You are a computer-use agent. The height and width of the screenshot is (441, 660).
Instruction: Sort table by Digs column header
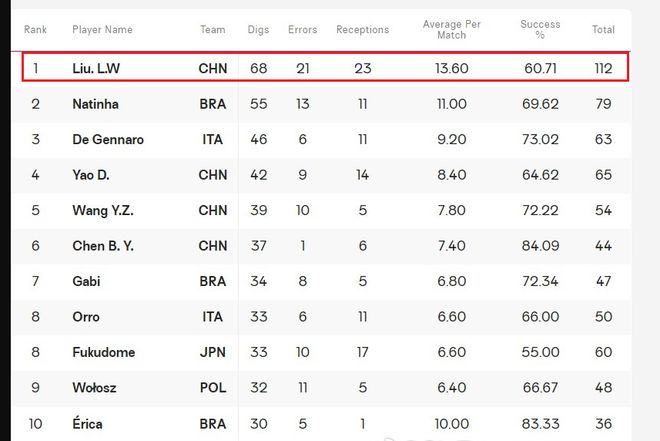(x=258, y=30)
